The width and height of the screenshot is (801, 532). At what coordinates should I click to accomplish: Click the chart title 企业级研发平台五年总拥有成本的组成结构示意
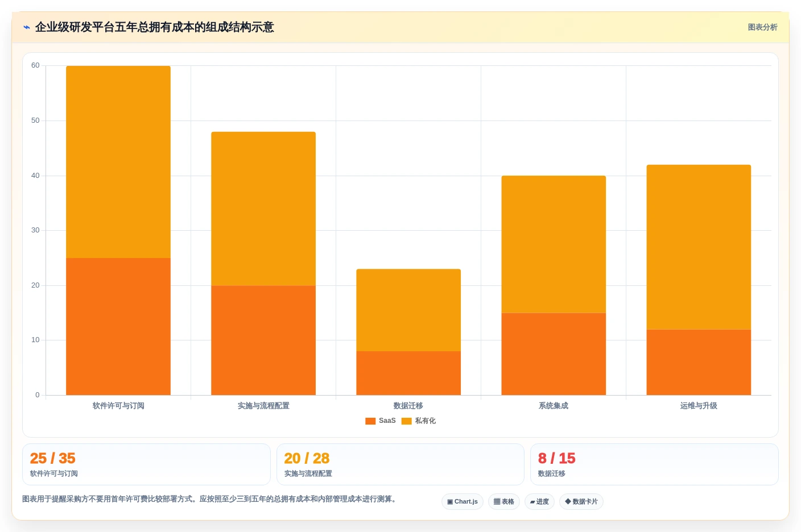155,27
